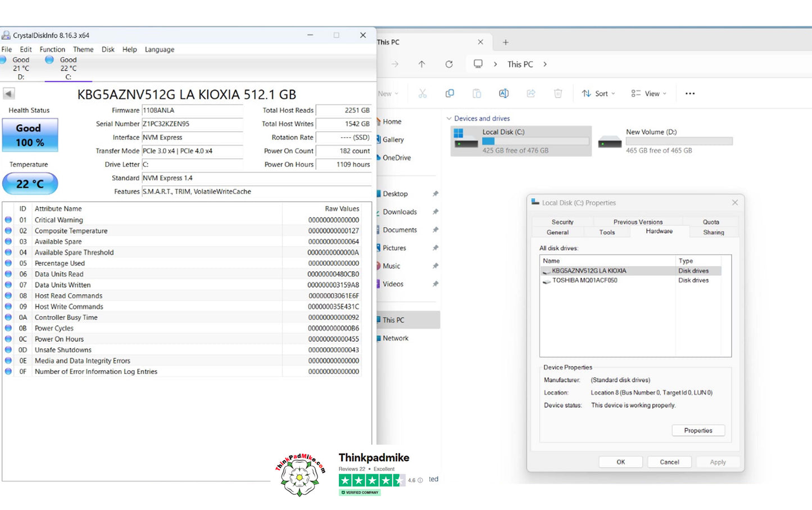This screenshot has height=510, width=812.
Task: Select the Local Disk (C:) drive
Action: coord(521,141)
